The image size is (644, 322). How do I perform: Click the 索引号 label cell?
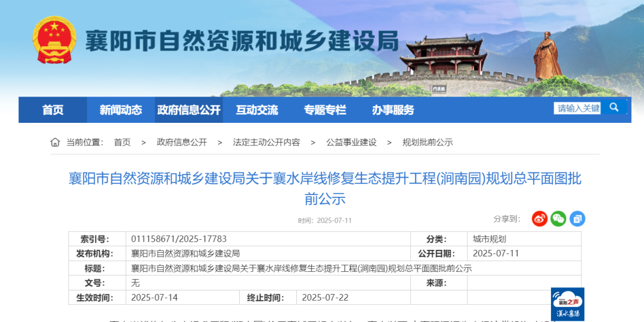[x=97, y=239]
